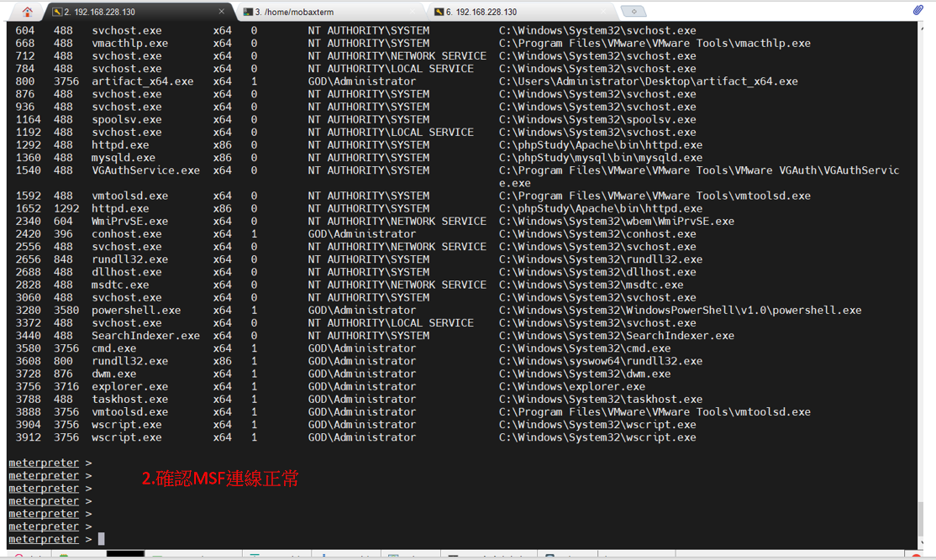Select process name WmiPrvSE.exe in the name column
Screen dimensions: 936x560
(x=129, y=222)
